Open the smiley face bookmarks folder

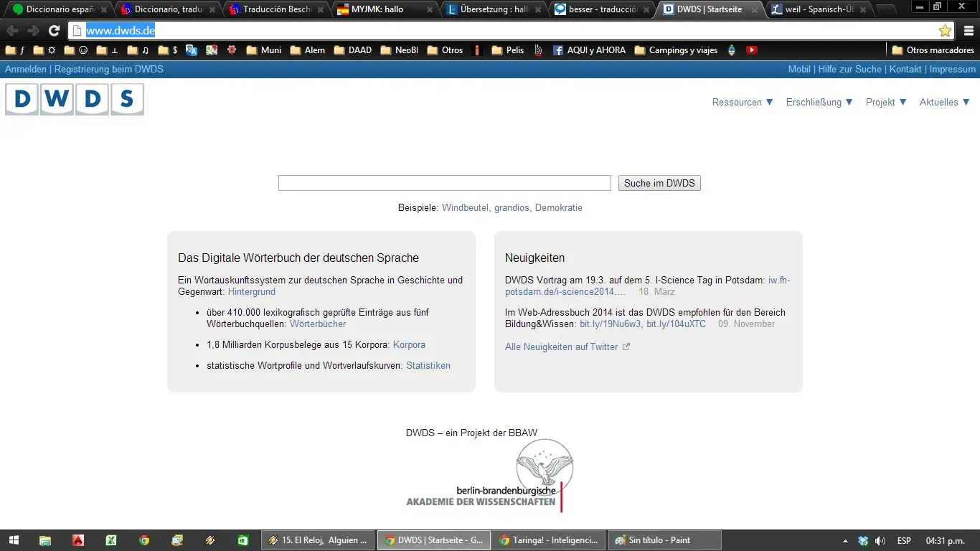coord(76,50)
